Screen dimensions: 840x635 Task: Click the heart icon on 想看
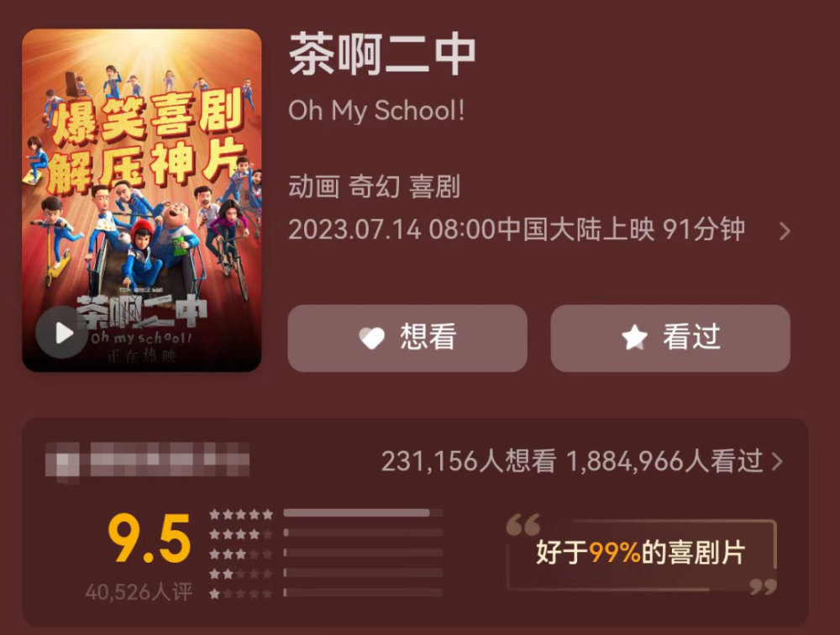click(372, 338)
